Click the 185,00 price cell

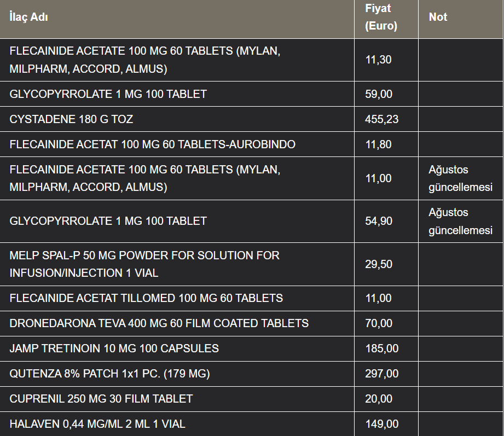tap(381, 348)
